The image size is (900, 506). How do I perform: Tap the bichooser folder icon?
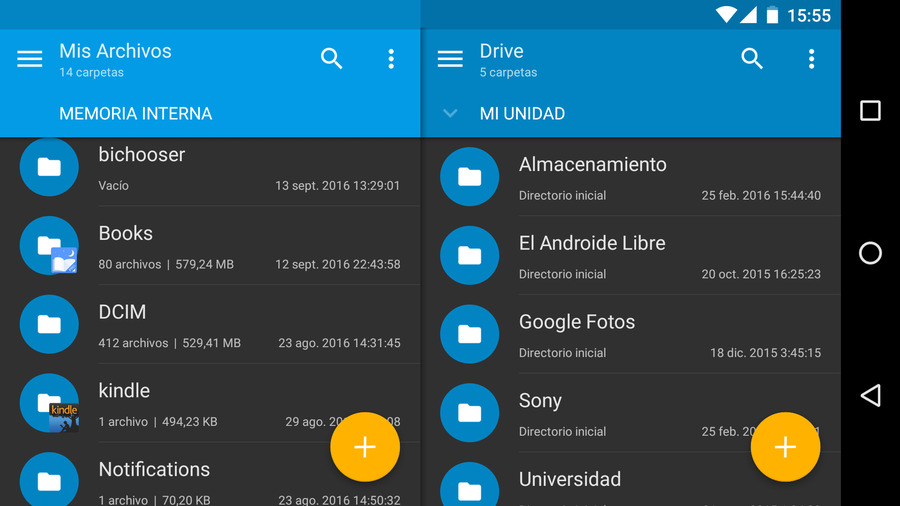[49, 167]
